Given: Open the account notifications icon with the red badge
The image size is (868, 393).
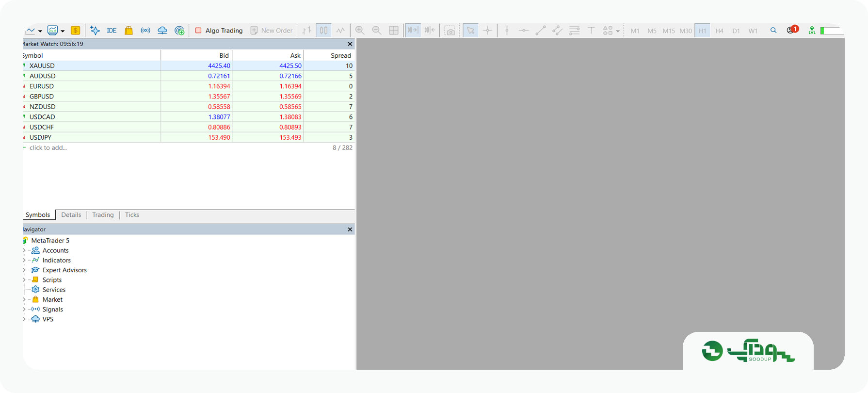Looking at the screenshot, I should pyautogui.click(x=792, y=30).
